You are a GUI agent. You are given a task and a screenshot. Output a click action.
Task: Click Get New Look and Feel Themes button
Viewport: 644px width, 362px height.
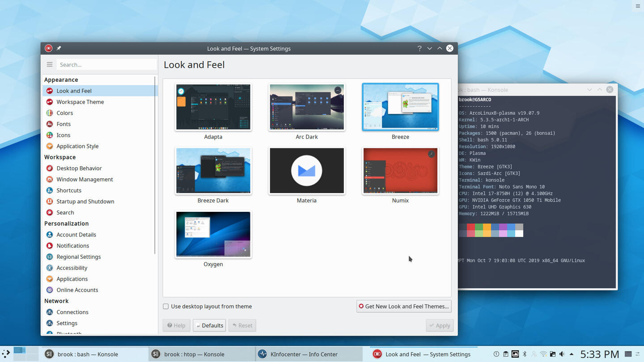click(x=404, y=306)
